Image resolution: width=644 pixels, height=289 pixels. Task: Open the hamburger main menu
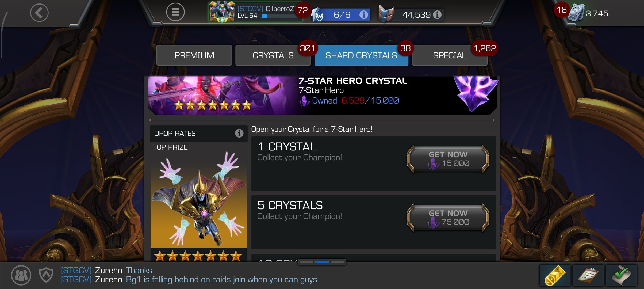coord(175,12)
